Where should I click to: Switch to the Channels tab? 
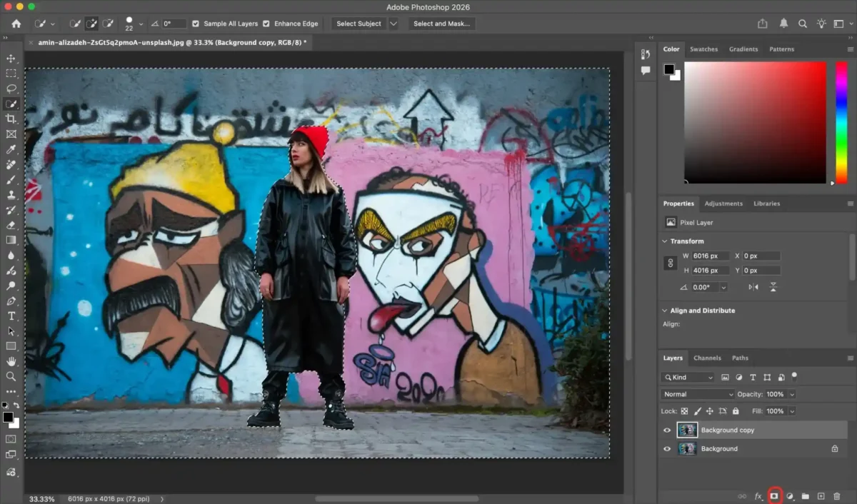coord(707,358)
